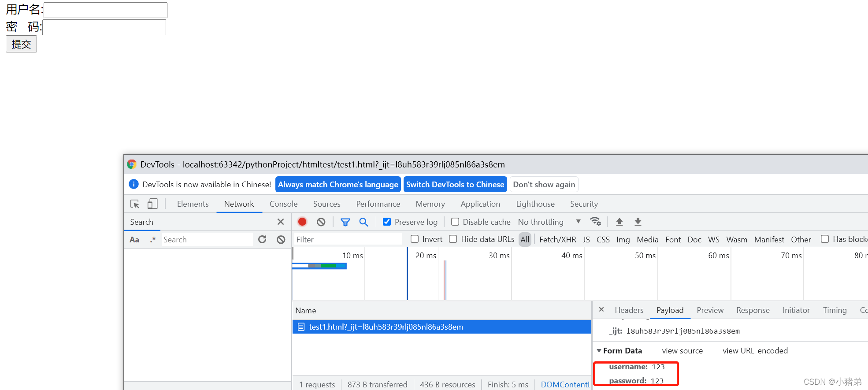Enable Disable cache checkbox
The image size is (868, 390).
tap(455, 222)
